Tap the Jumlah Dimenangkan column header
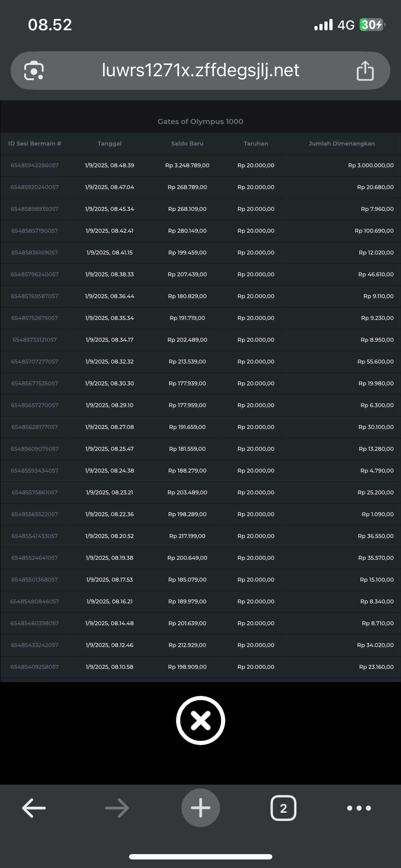 click(x=341, y=144)
